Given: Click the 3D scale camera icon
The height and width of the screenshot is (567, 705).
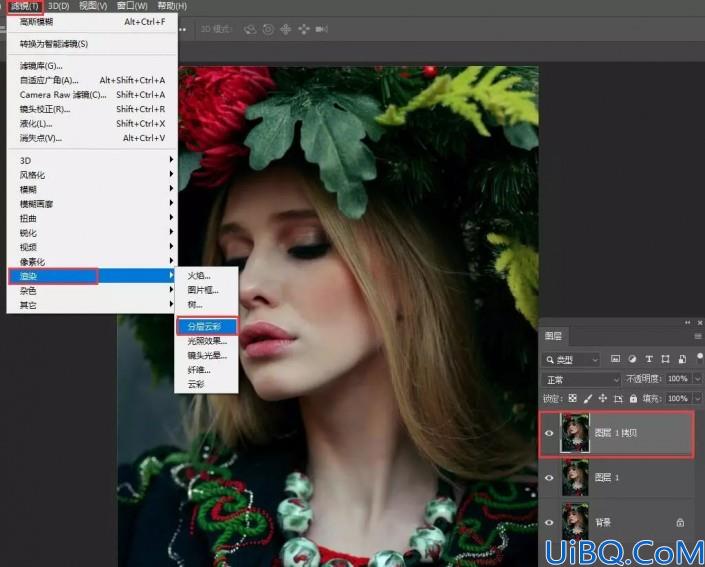Looking at the screenshot, I should (321, 30).
